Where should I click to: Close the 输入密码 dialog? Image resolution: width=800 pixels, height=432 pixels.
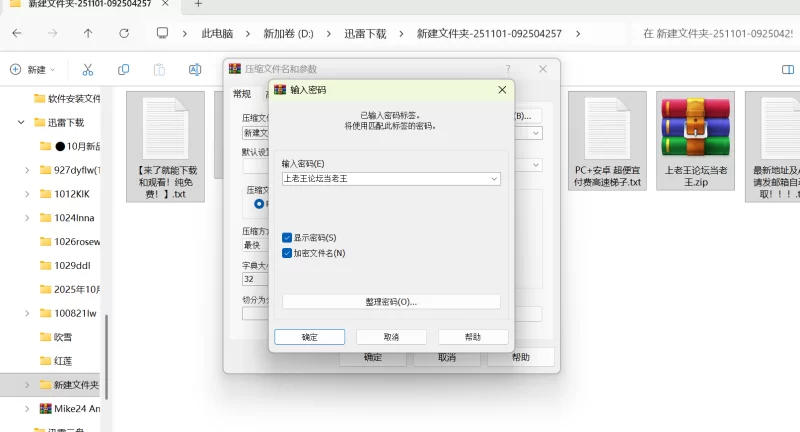[x=502, y=90]
